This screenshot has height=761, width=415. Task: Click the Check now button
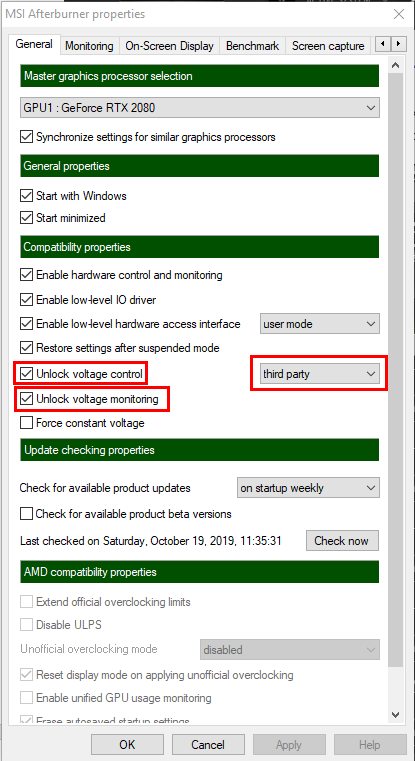342,541
